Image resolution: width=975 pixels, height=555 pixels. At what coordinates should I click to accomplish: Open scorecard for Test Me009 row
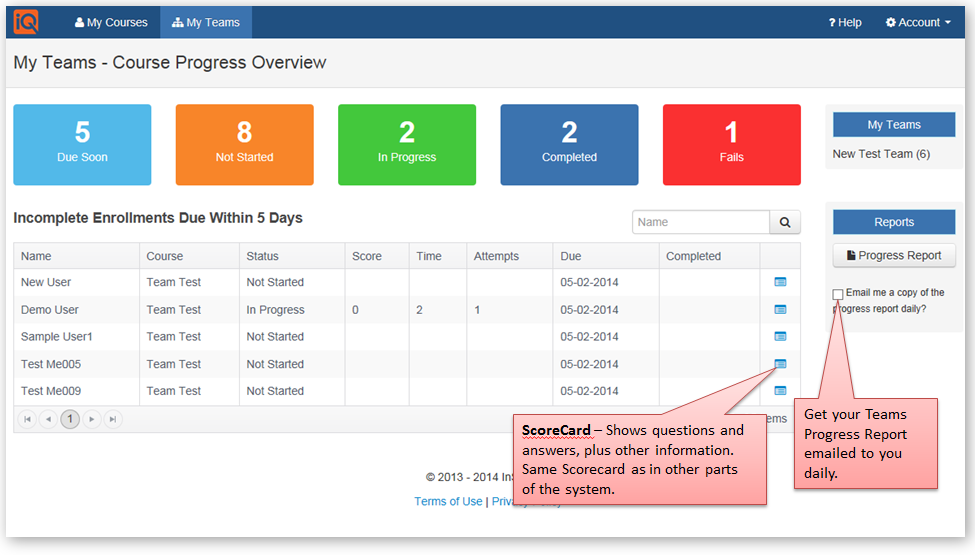pos(780,391)
